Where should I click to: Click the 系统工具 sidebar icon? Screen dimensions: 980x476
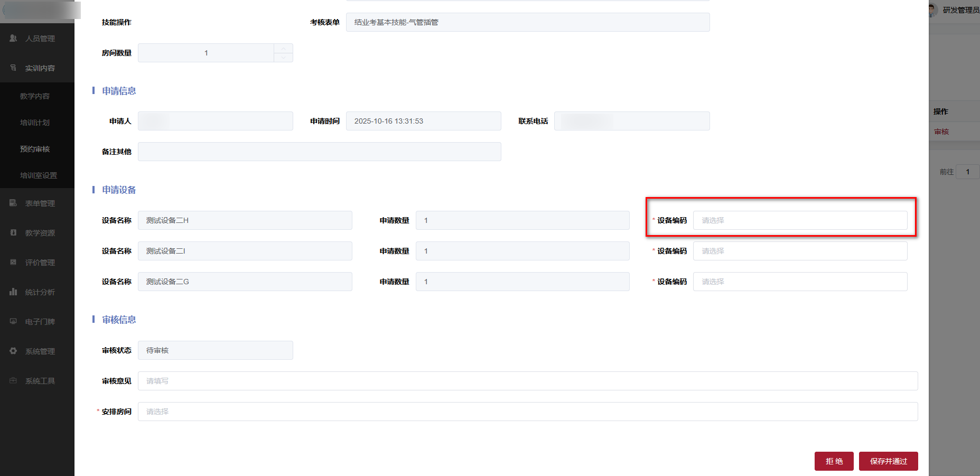13,380
